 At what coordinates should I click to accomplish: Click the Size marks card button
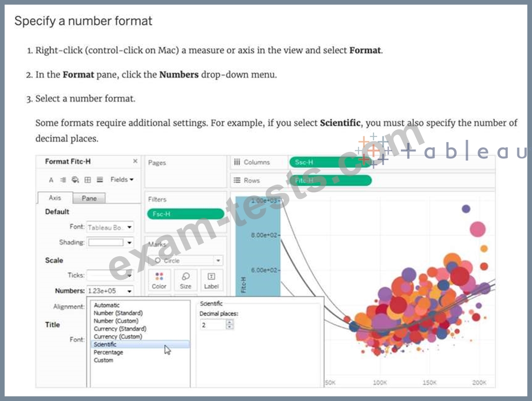pos(185,280)
